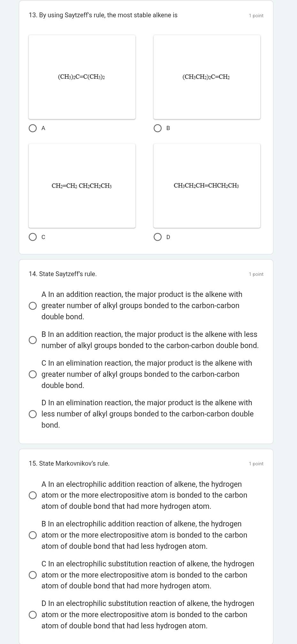Select Saytzeff answer C elimination greater alkyl groups
This screenshot has height=644, width=297.
(33, 374)
